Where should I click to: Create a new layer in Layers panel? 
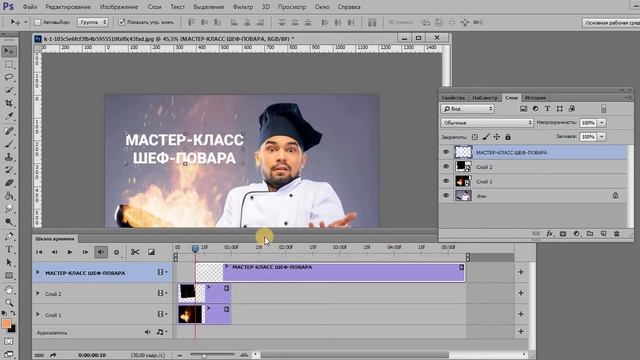pyautogui.click(x=603, y=233)
